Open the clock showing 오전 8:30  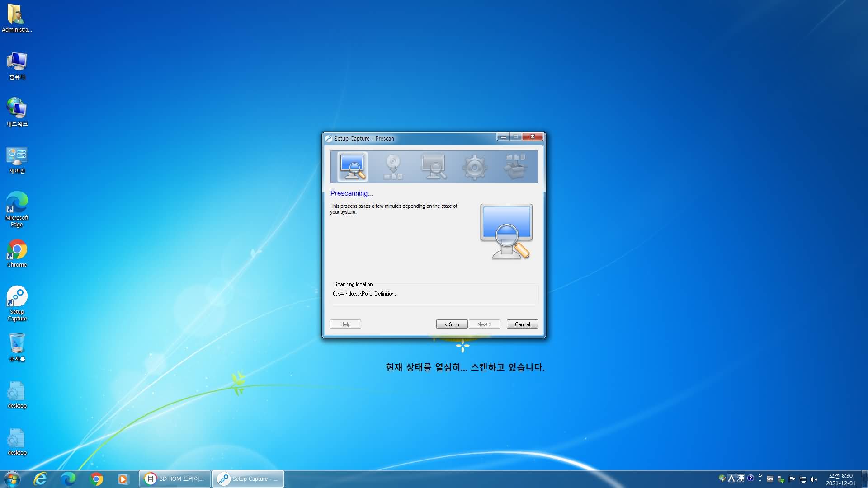(x=840, y=479)
